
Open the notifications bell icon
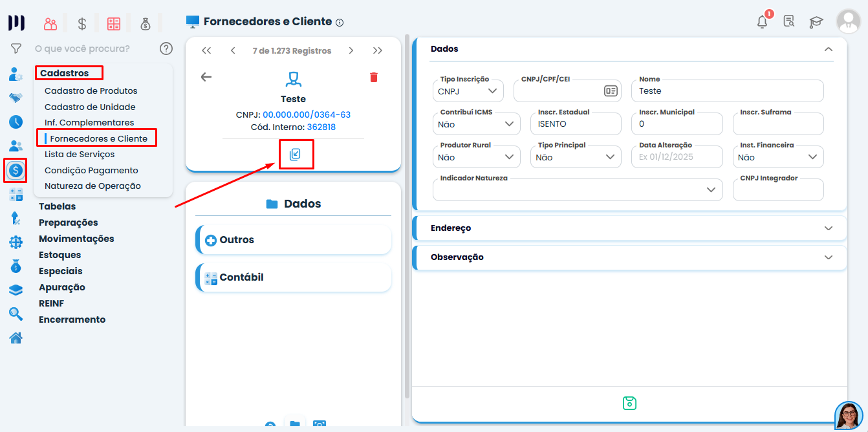click(762, 22)
